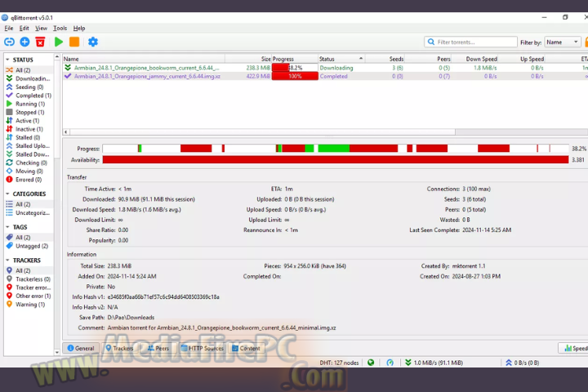588x392 pixels.
Task: Toggle alternative speed limits icon in status bar
Action: [390, 363]
